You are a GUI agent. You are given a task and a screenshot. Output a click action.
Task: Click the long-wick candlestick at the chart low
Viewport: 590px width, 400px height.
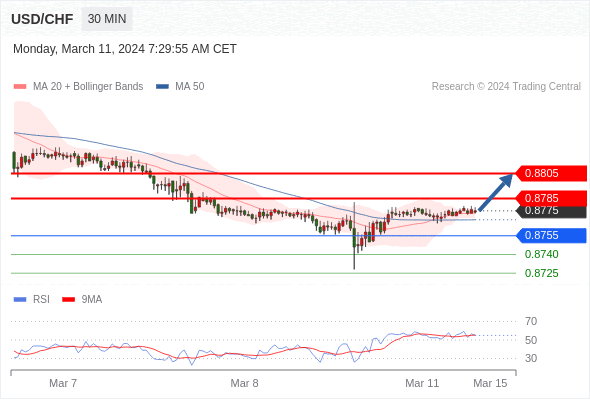tap(354, 236)
